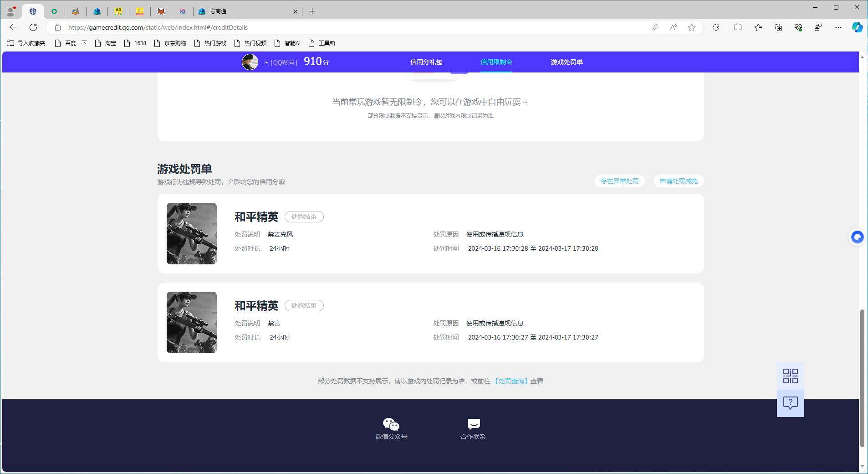Screen dimensions: 868x474
Task: Click 910分 credit score text
Action: (x=316, y=62)
